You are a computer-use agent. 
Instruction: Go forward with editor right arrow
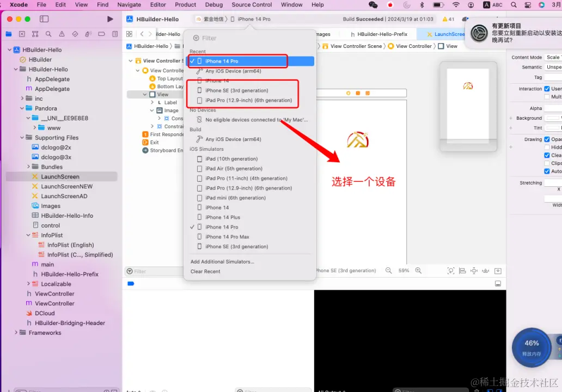pyautogui.click(x=150, y=34)
